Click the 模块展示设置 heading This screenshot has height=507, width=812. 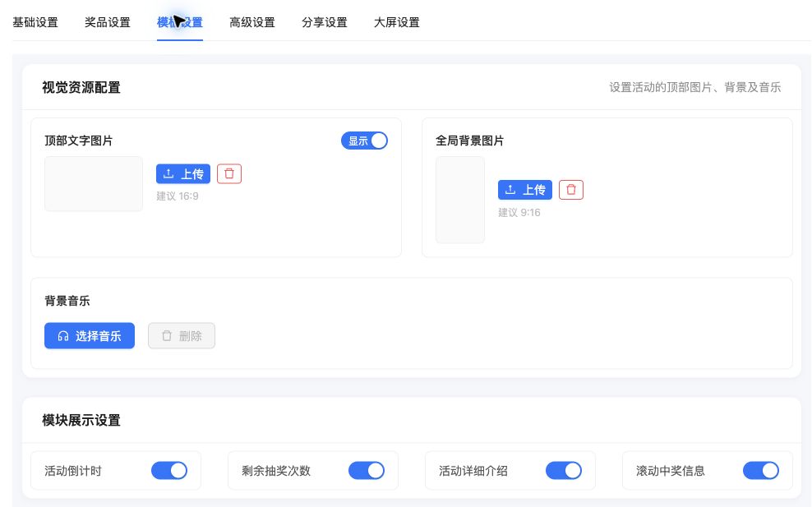coord(81,420)
